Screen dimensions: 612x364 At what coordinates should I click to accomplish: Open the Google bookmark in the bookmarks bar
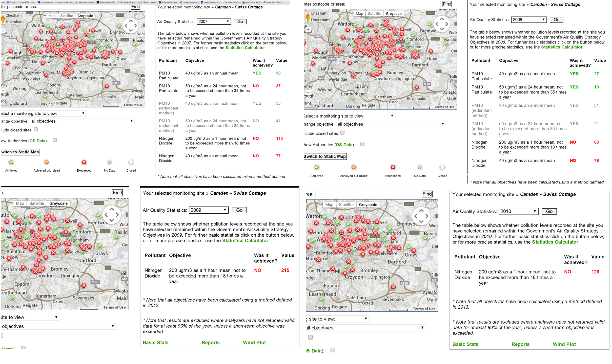11,2
